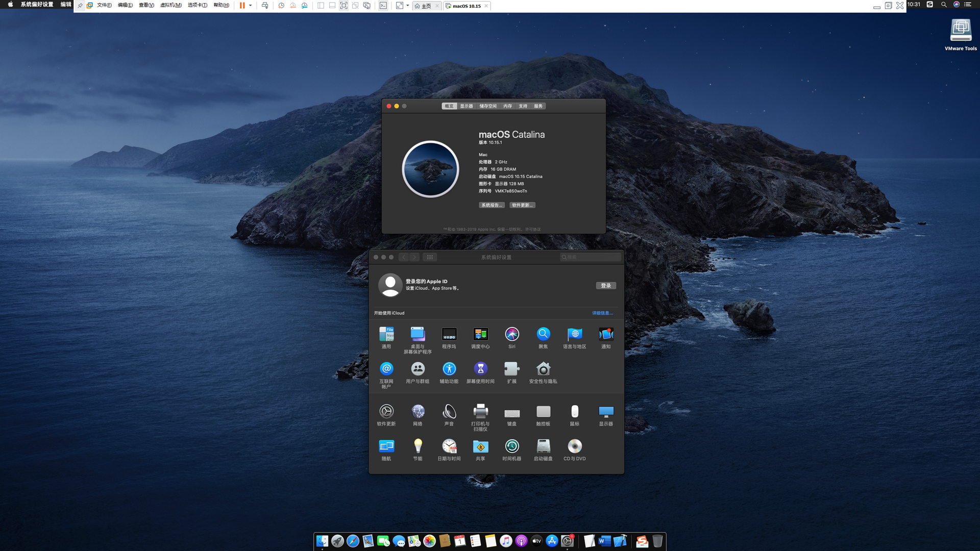Open 安全性与隐私 preferences
Viewport: 980px width, 551px height.
[x=543, y=372]
